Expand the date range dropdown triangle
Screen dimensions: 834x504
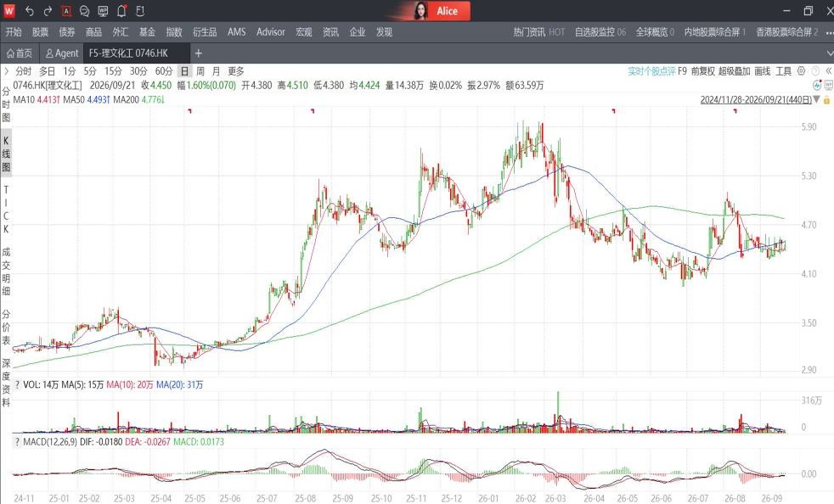tap(817, 99)
